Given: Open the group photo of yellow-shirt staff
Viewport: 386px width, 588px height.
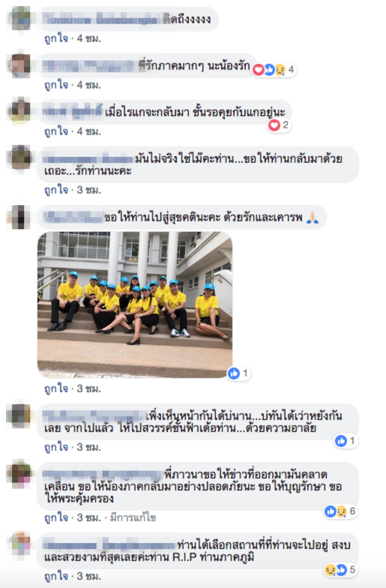Looking at the screenshot, I should pyautogui.click(x=135, y=305).
